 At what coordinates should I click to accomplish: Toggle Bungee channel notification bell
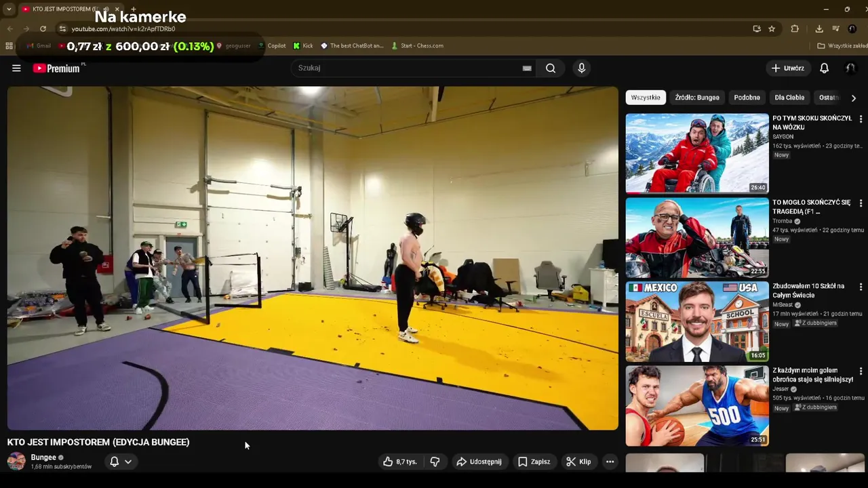115,462
